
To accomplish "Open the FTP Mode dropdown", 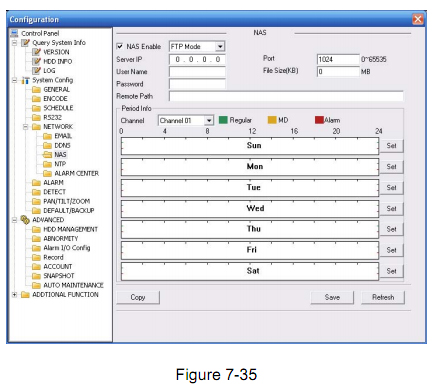I will tap(220, 47).
